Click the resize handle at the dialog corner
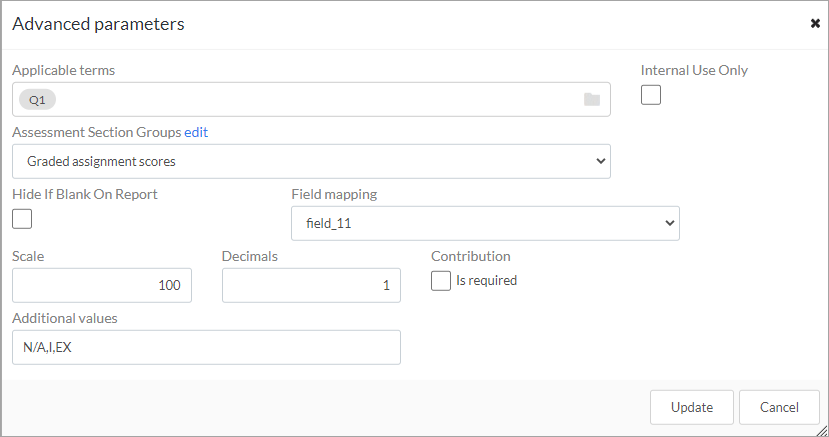This screenshot has height=437, width=829. click(x=822, y=431)
